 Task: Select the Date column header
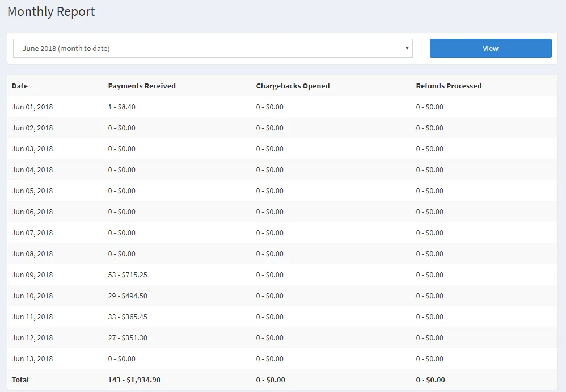coord(20,86)
